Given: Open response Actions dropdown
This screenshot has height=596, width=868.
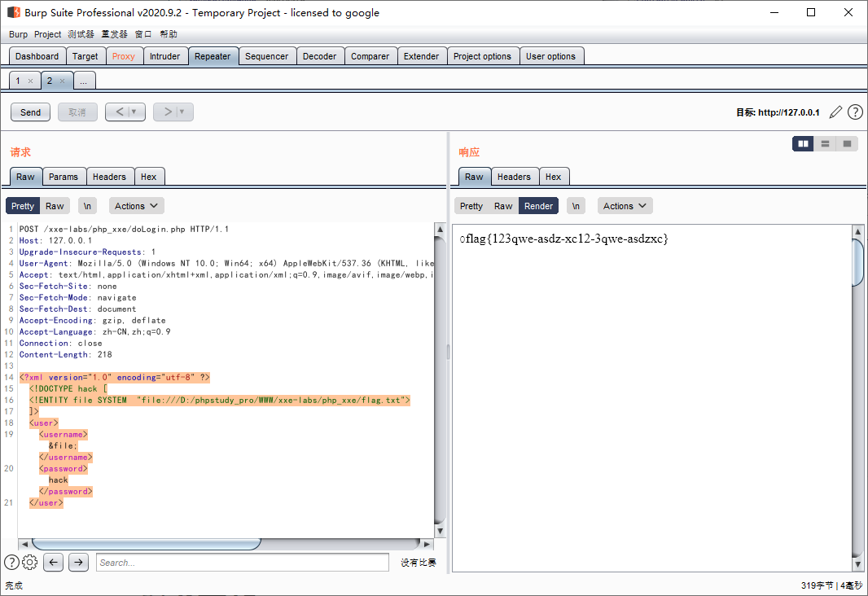Looking at the screenshot, I should 625,206.
